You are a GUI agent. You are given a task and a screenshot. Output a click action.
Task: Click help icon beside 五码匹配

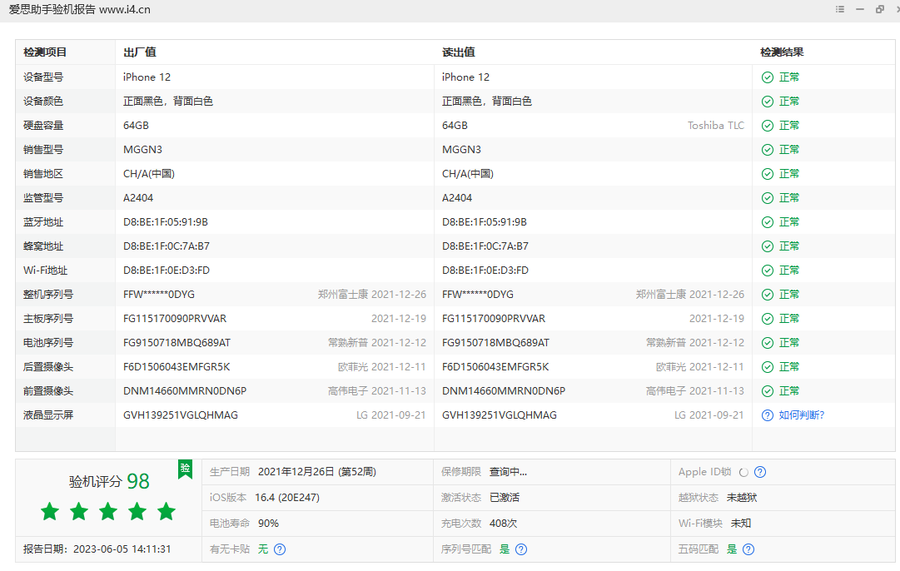(748, 549)
